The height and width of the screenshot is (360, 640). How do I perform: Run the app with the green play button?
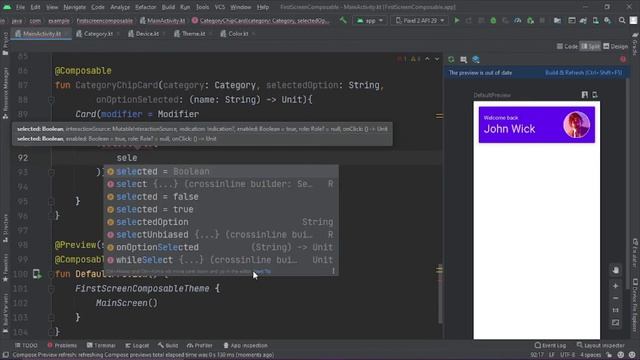pyautogui.click(x=457, y=20)
